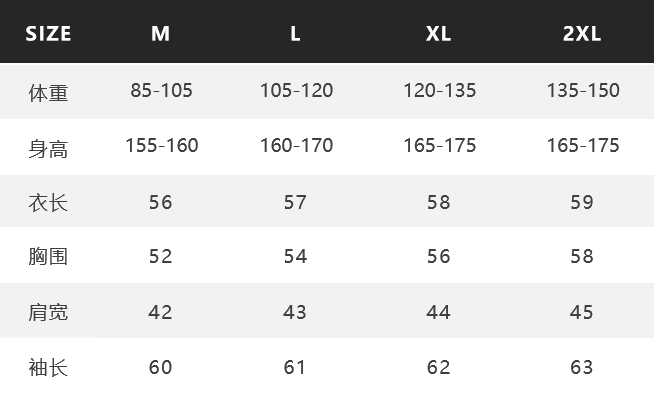
Task: Select the 2XL size column header
Action: tap(582, 33)
